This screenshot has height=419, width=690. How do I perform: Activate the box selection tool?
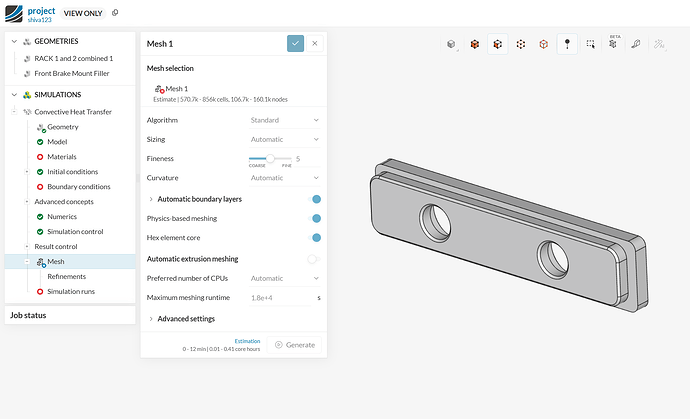click(x=591, y=44)
